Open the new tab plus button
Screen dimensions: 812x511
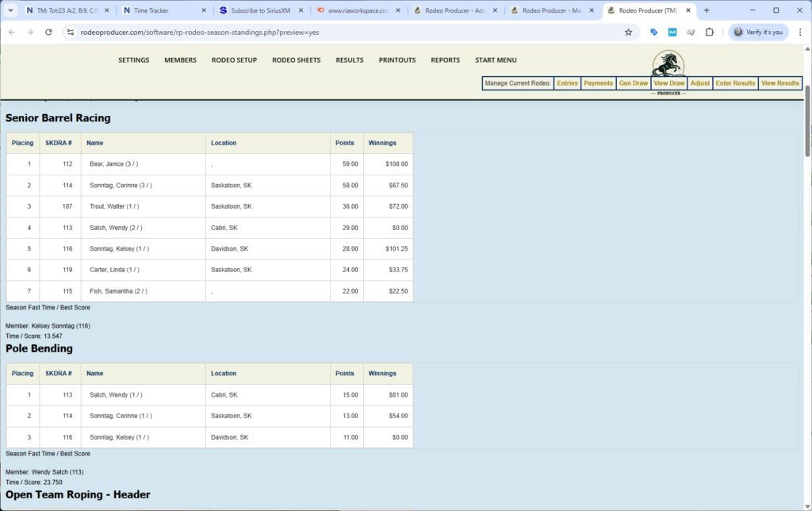pos(707,10)
